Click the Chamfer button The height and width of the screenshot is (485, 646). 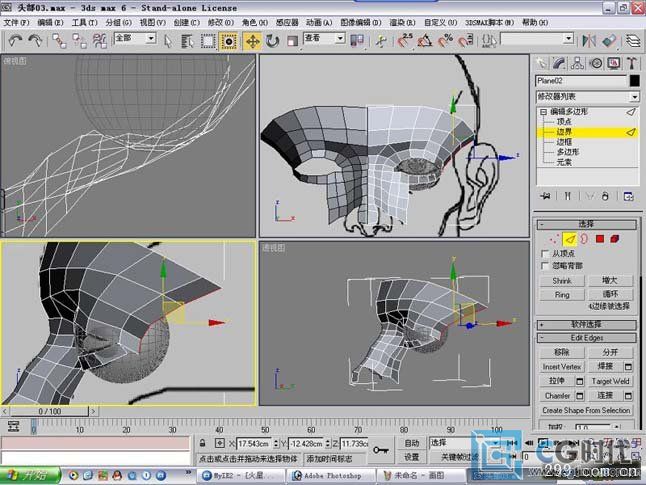[557, 396]
